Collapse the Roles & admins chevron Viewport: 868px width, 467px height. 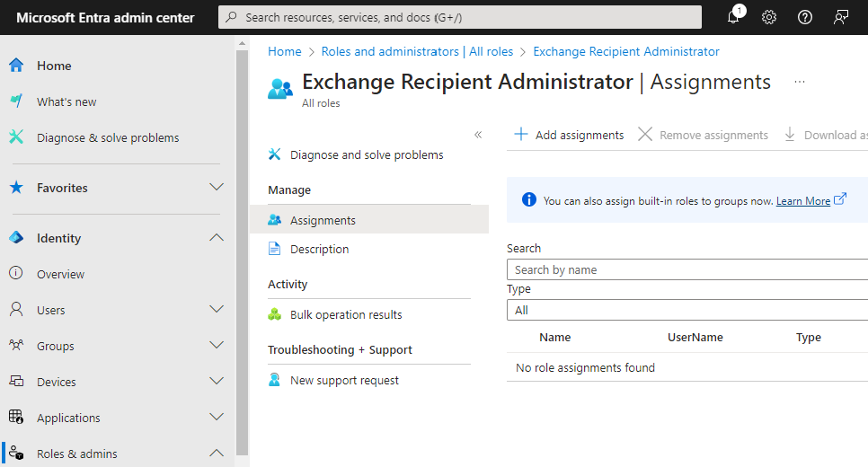click(x=217, y=453)
